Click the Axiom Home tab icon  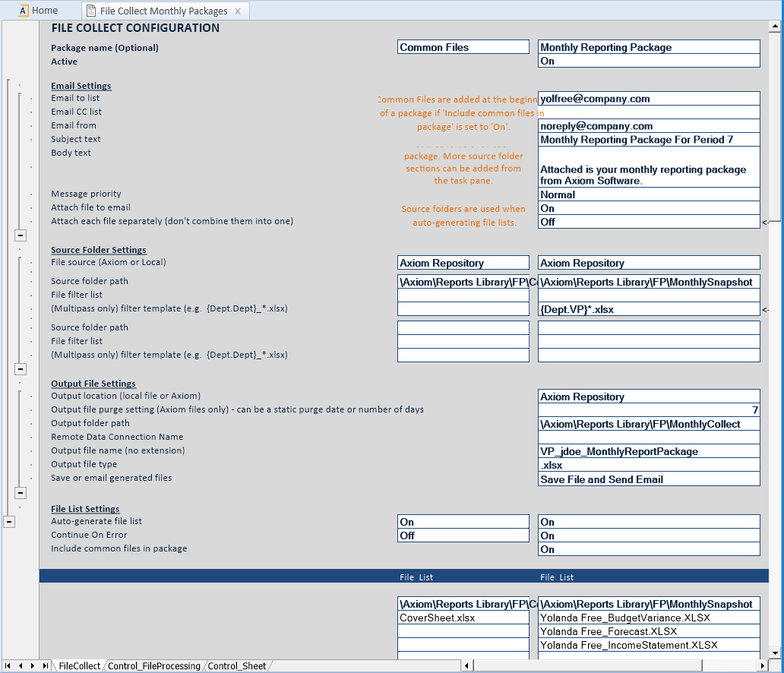pyautogui.click(x=24, y=11)
